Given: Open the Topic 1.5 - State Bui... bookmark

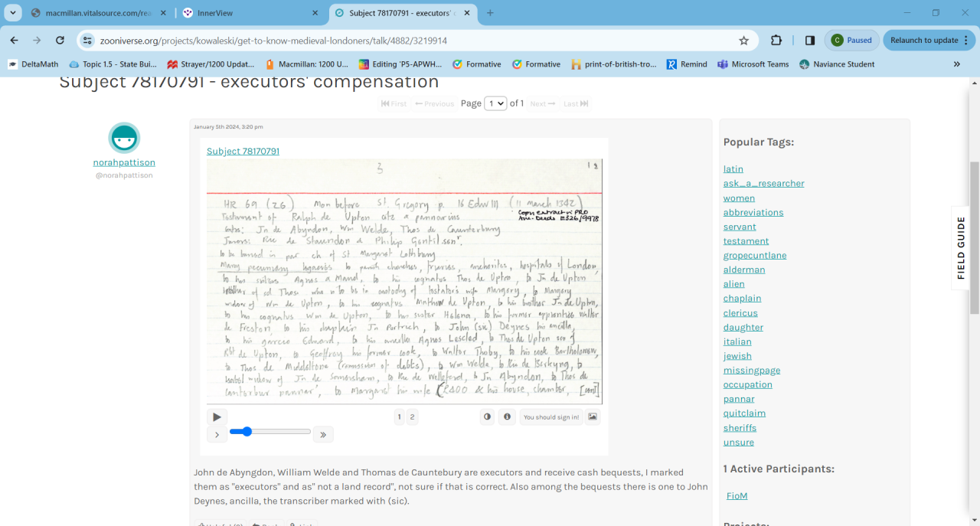Looking at the screenshot, I should point(113,64).
